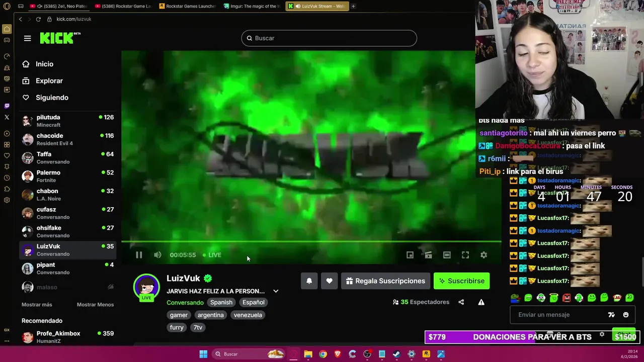Report the stream via warning icon
The height and width of the screenshot is (362, 644).
pos(481,302)
